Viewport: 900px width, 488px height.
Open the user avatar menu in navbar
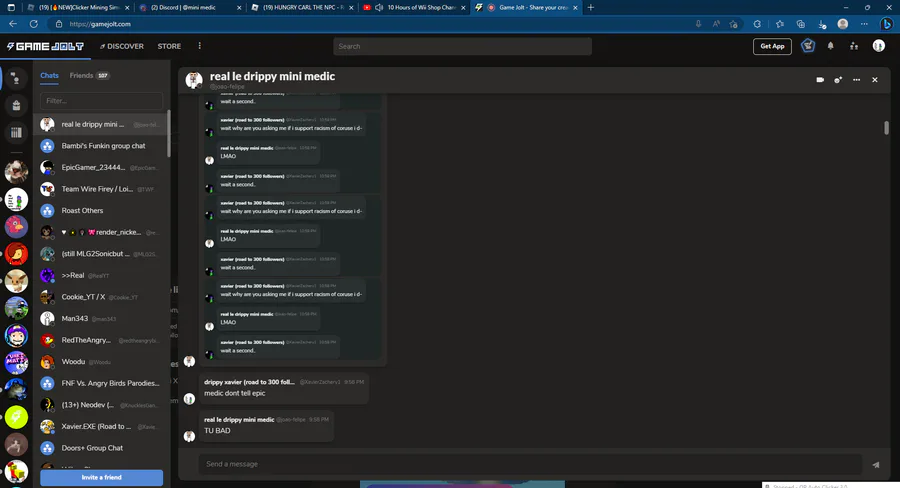tap(879, 46)
